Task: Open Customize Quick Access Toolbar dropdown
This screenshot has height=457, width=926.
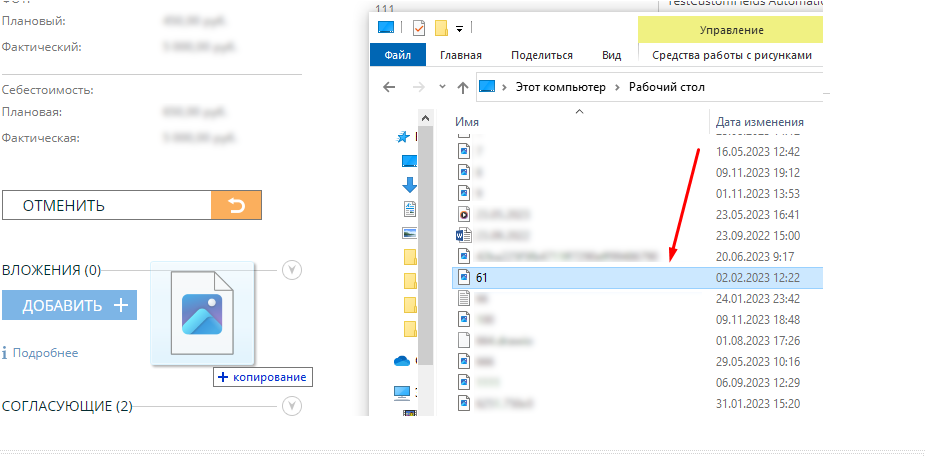Action: (x=459, y=28)
